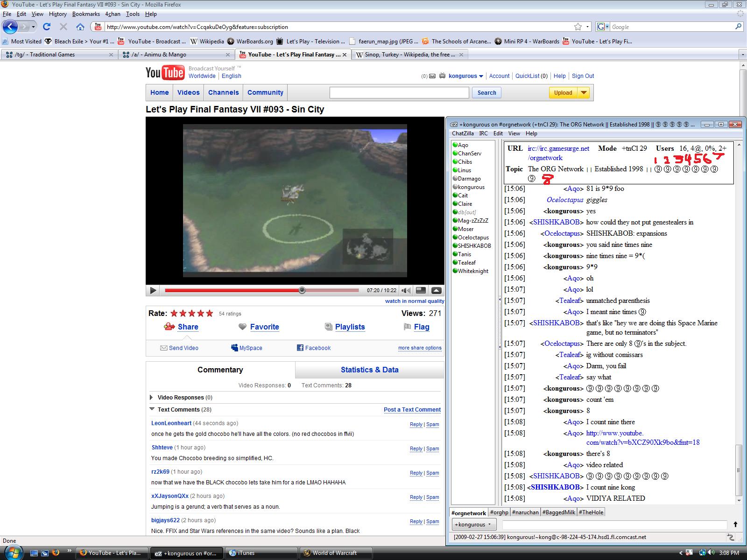Open the Statistics & Data tab
This screenshot has height=560, width=747.
click(x=370, y=370)
